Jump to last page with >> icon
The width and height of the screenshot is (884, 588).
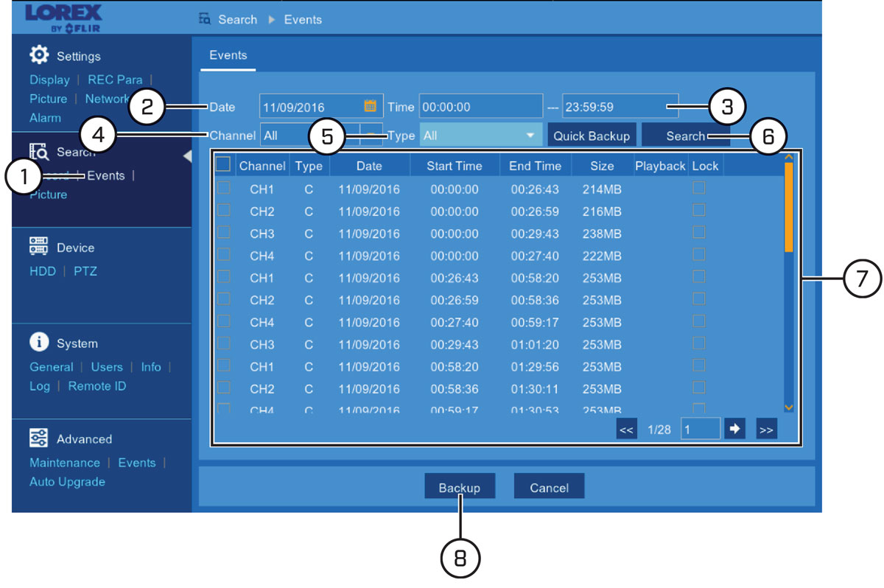[767, 430]
